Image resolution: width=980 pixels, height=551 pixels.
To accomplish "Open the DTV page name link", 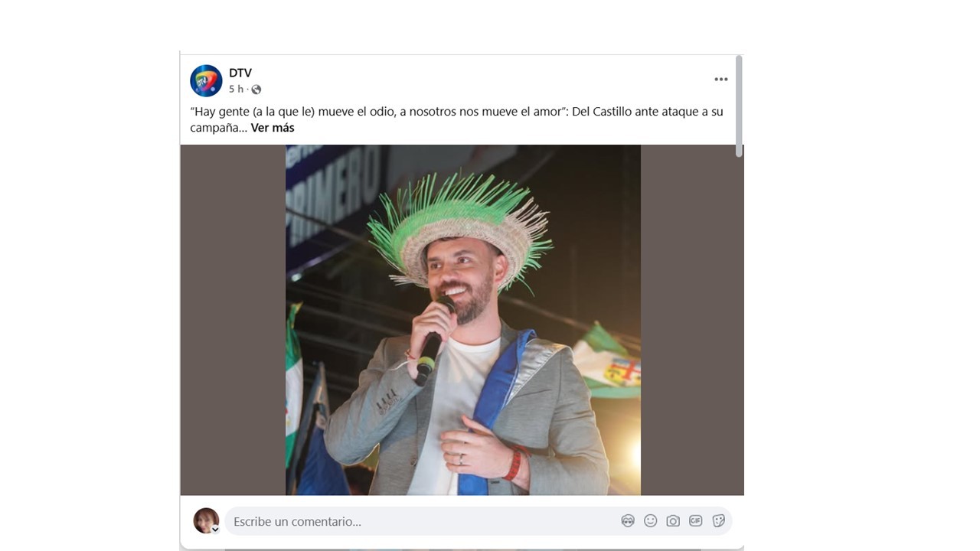I will point(240,73).
